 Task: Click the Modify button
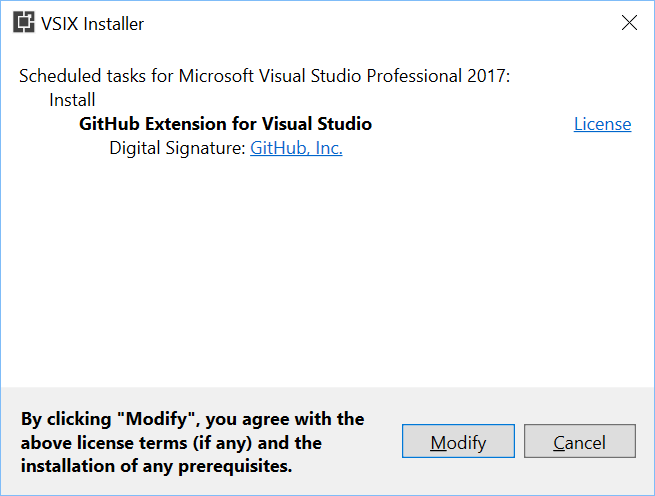(x=458, y=441)
